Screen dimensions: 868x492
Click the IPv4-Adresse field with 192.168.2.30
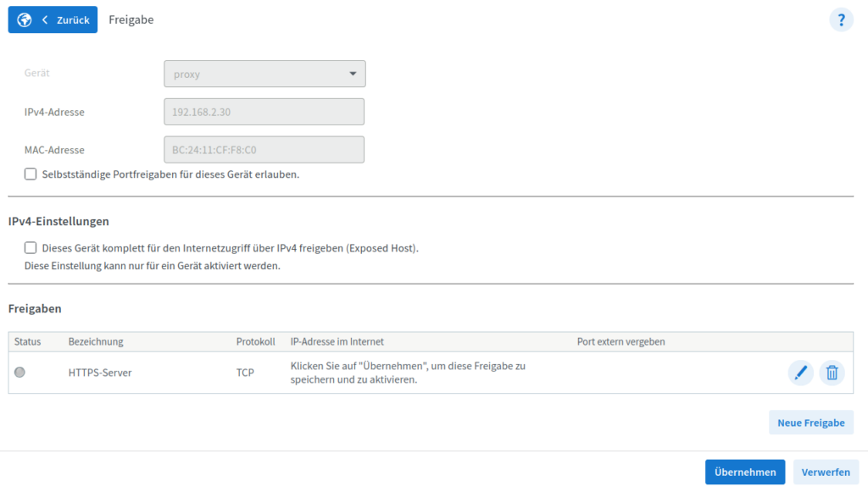[x=264, y=112]
